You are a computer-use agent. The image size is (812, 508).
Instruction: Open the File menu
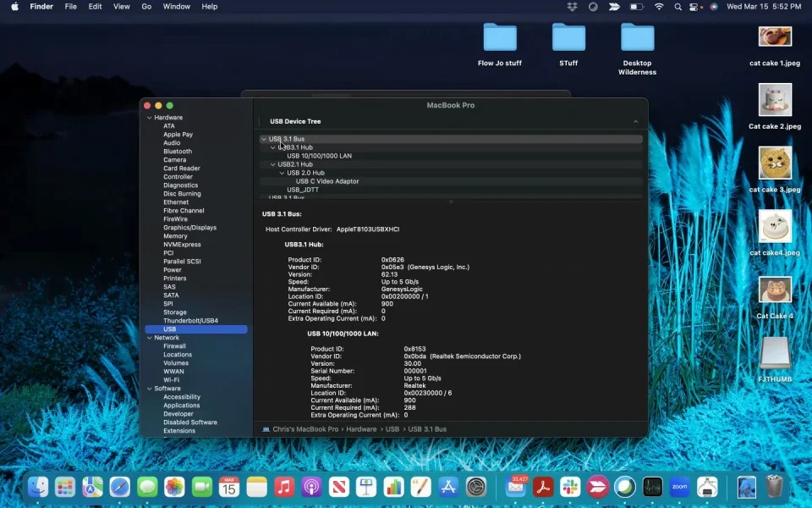(70, 7)
